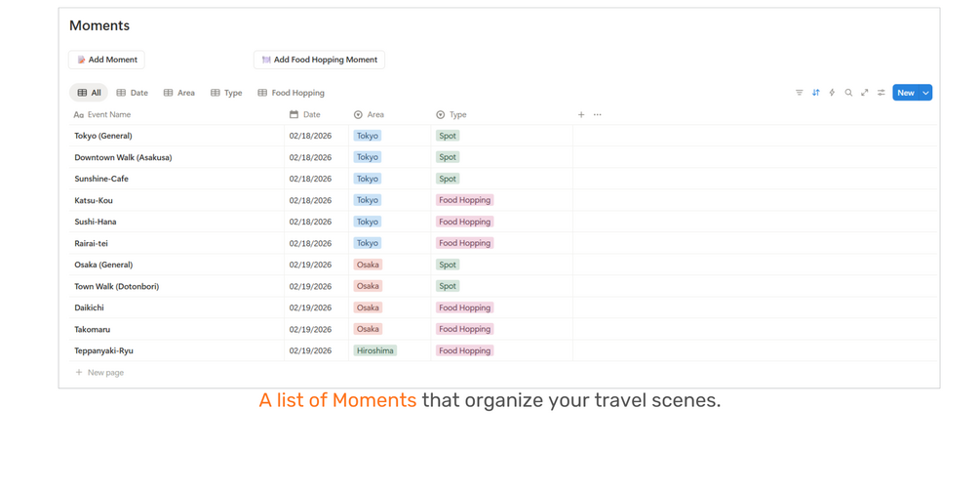Click the blue sort arrows icon
This screenshot has height=490, width=980.
(816, 93)
